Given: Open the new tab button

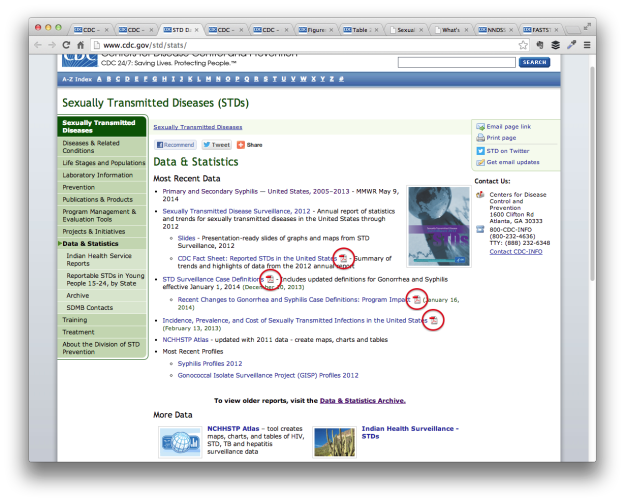Looking at the screenshot, I should tap(572, 30).
